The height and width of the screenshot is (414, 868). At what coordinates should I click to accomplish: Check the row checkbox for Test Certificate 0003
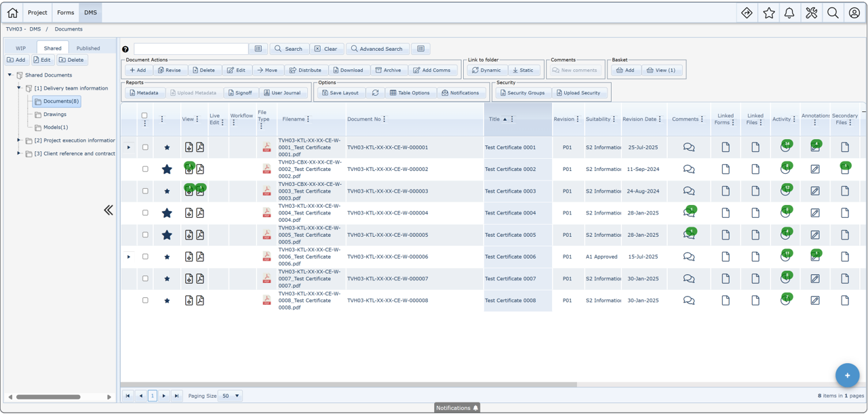tap(145, 191)
